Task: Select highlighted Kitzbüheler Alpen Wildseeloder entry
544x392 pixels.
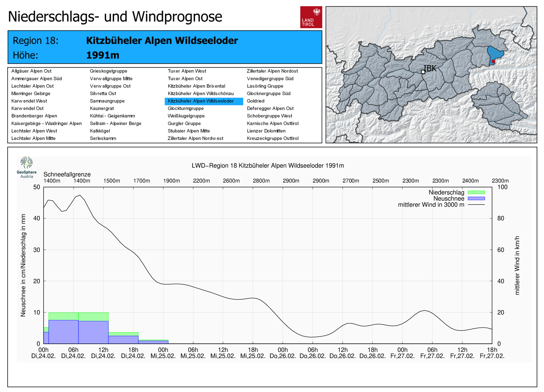Action: 204,101
